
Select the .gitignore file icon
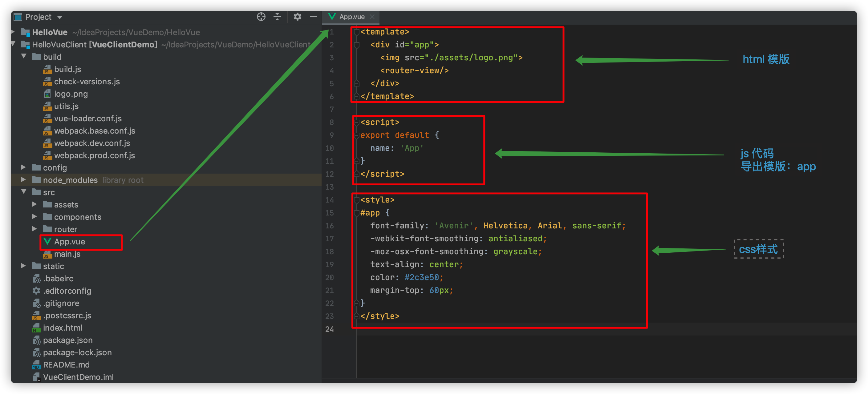coord(37,304)
